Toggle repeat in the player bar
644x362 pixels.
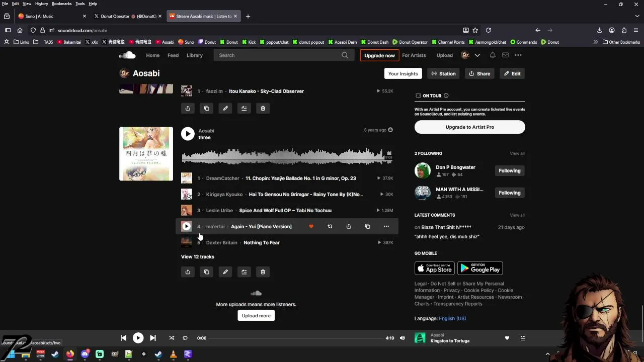click(185, 338)
